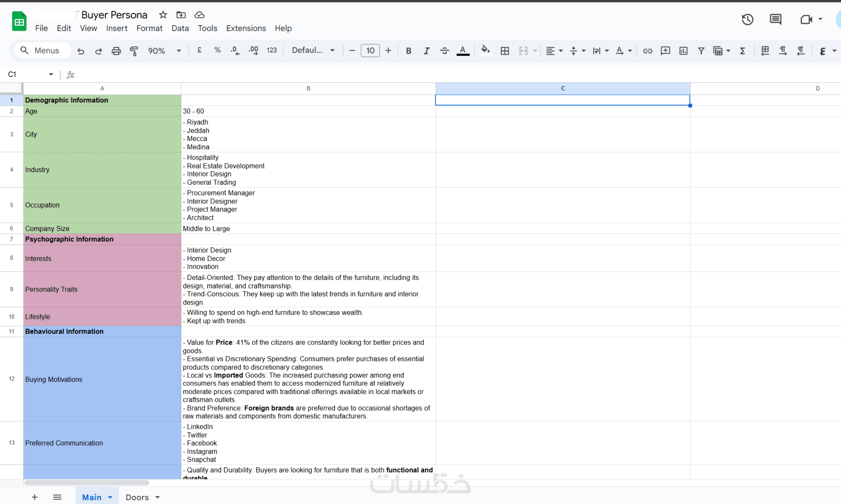Insert a chart via toolbar icon
This screenshot has width=841, height=504.
(683, 51)
